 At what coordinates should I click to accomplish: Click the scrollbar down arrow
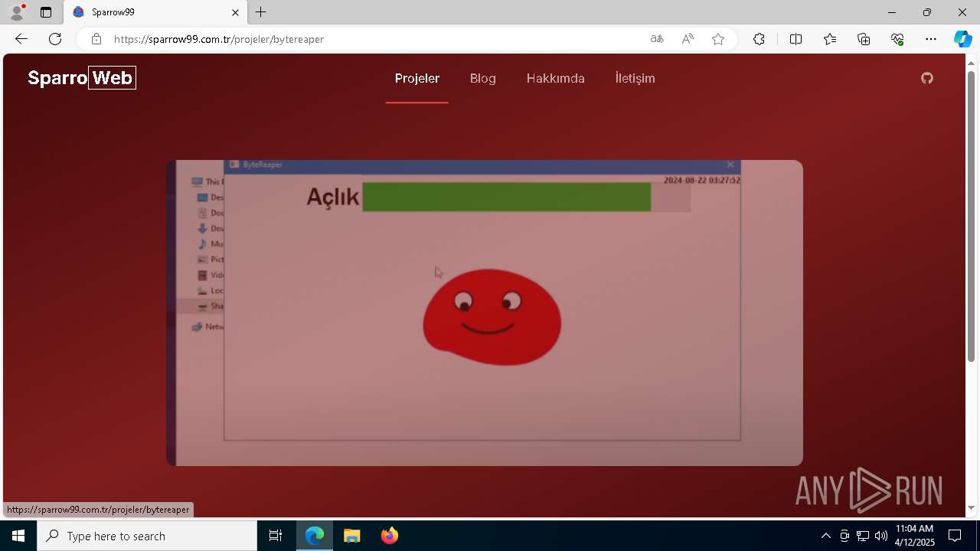pos(972,507)
